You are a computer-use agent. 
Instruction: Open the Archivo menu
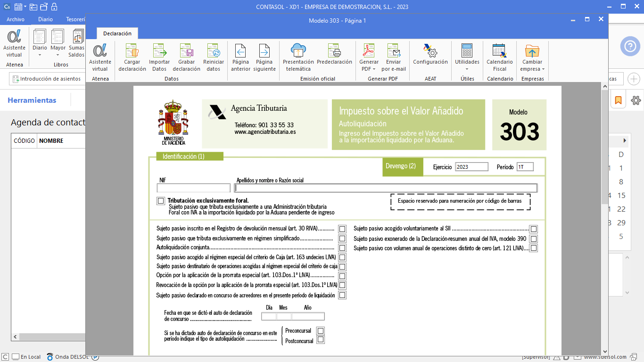(16, 19)
